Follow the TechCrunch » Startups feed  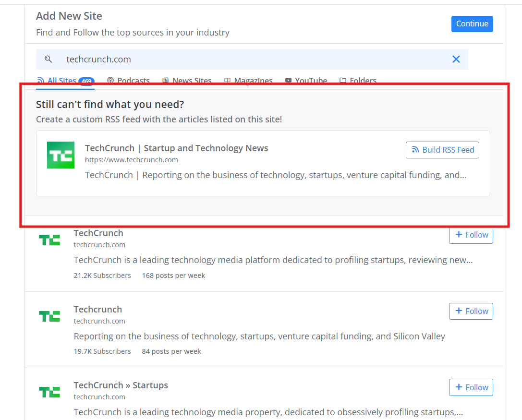[x=471, y=387]
